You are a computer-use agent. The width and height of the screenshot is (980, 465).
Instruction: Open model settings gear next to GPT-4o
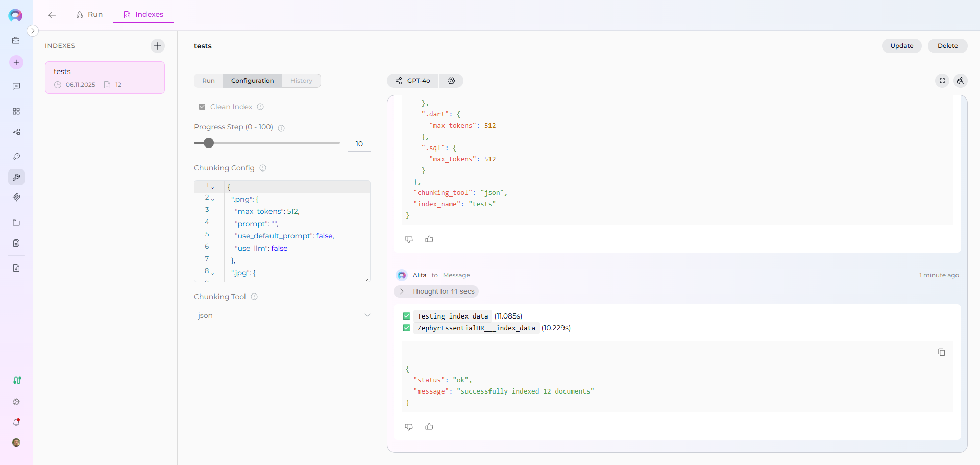[451, 81]
